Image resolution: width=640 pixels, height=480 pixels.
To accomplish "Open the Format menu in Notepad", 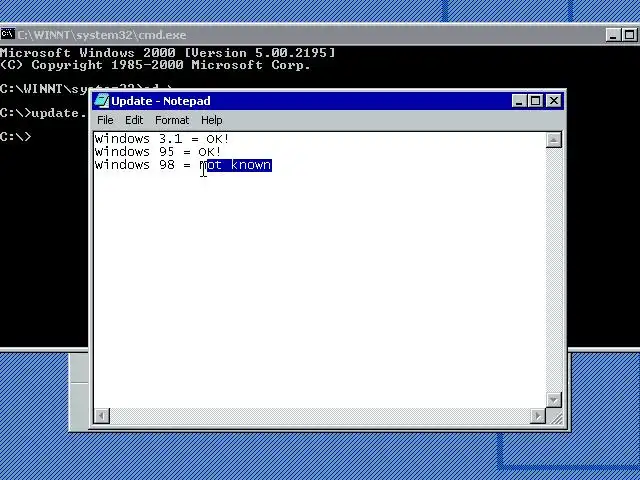I will coord(172,120).
